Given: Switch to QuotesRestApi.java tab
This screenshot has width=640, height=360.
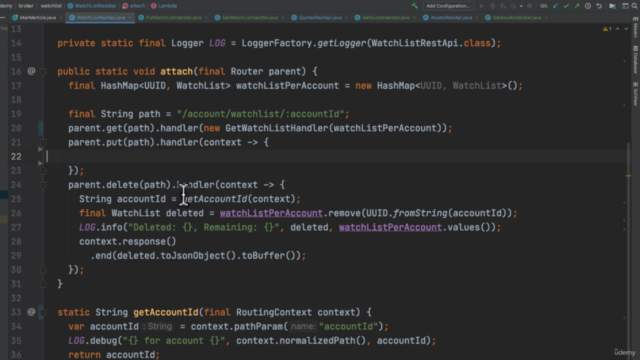Looking at the screenshot, I should click(320, 18).
